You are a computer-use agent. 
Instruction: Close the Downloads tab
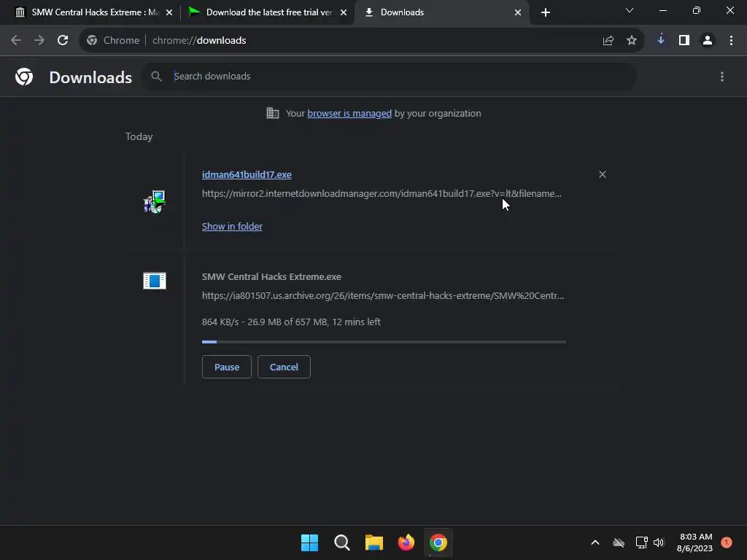pos(518,12)
